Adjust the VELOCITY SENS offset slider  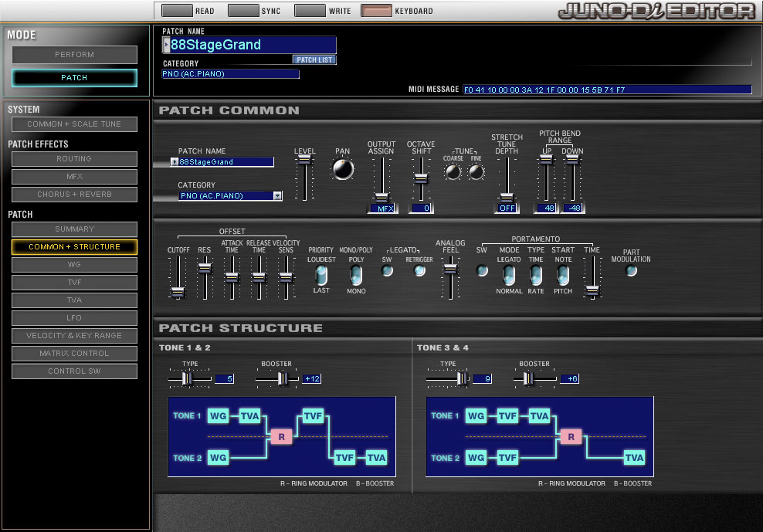click(x=286, y=277)
